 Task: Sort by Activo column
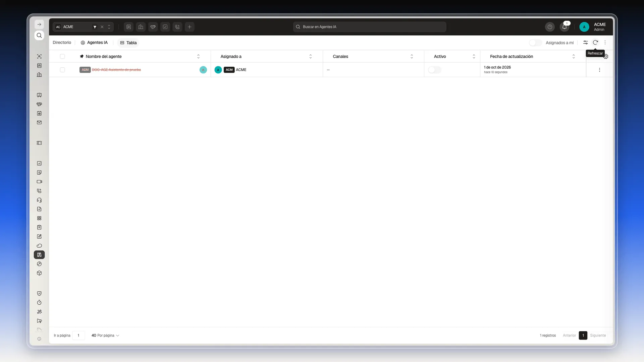pyautogui.click(x=474, y=56)
